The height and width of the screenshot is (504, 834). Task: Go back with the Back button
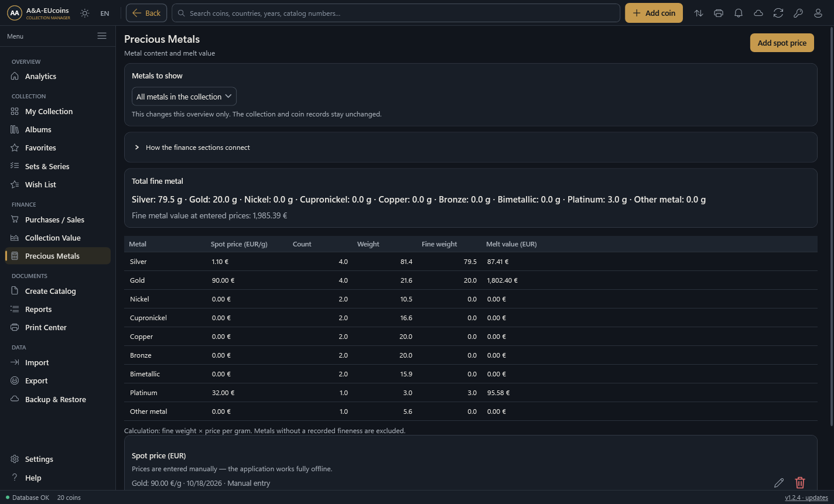146,13
